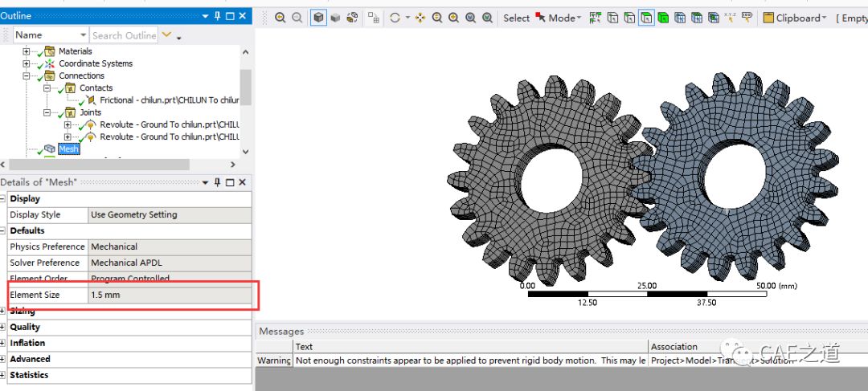The width and height of the screenshot is (868, 391).
Task: Open the Mode dropdown in toolbar
Action: (565, 18)
